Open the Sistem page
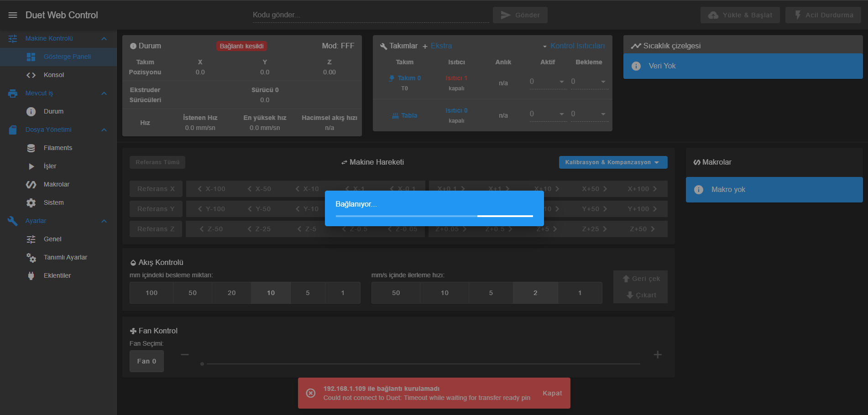 58,203
